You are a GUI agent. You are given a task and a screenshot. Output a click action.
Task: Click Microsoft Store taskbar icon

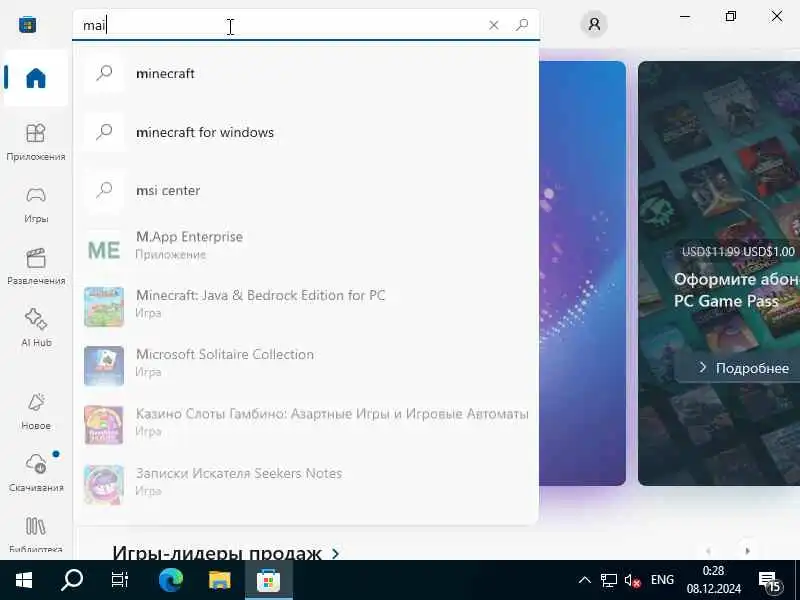click(268, 580)
